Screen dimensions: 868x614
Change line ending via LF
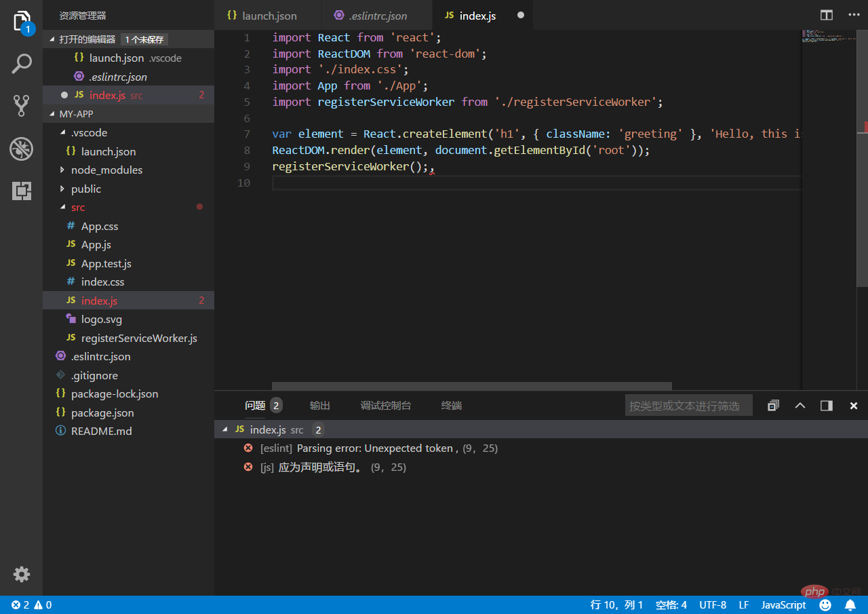point(744,605)
